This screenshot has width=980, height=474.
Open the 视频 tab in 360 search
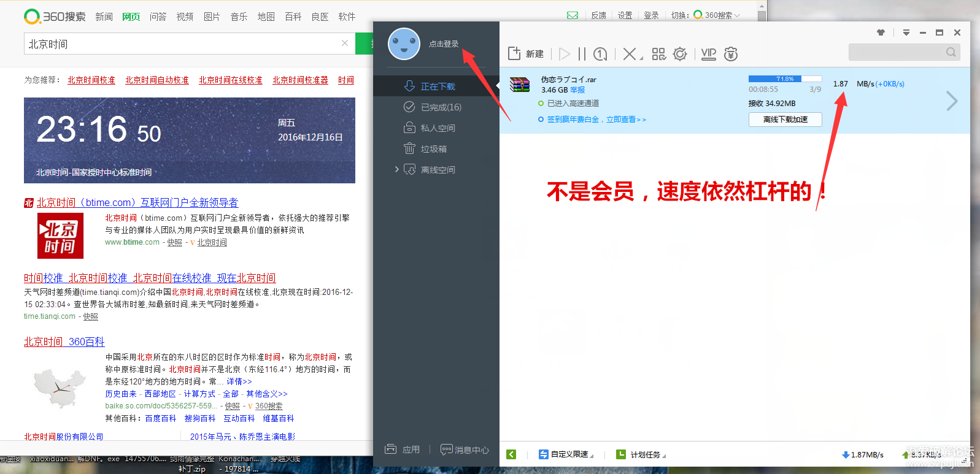tap(185, 17)
